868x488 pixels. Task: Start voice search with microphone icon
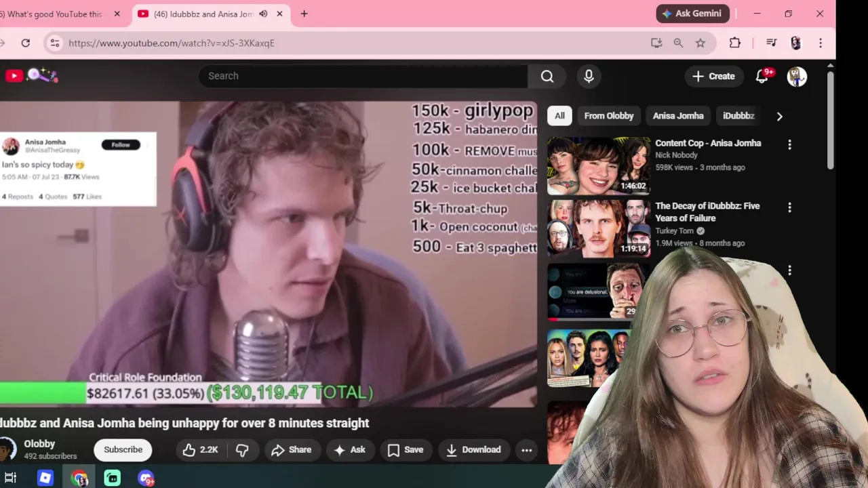[x=589, y=76]
